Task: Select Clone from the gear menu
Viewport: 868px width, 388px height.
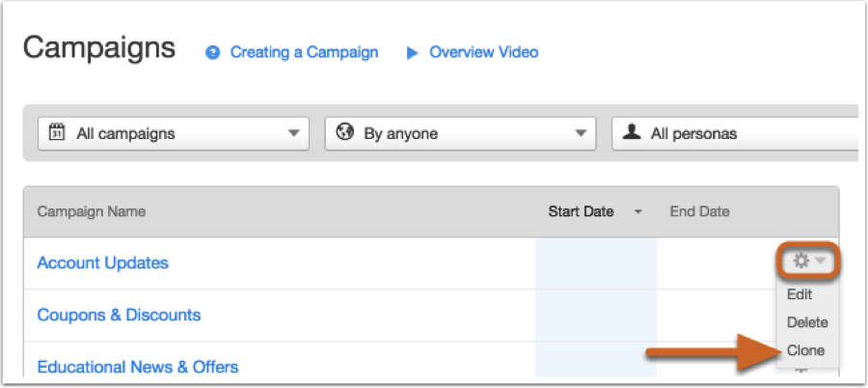Action: click(805, 350)
